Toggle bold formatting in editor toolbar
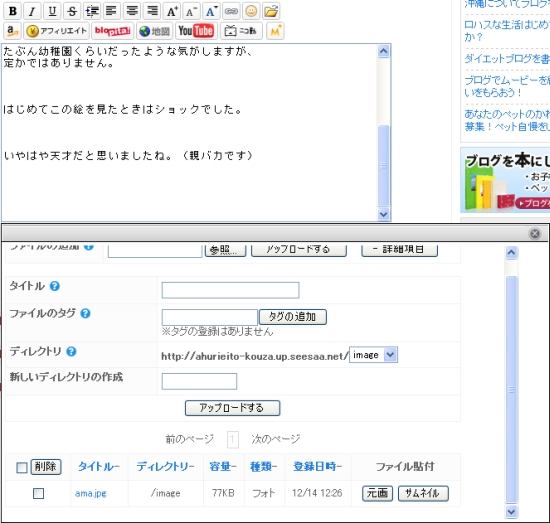550x523 pixels. pyautogui.click(x=13, y=11)
